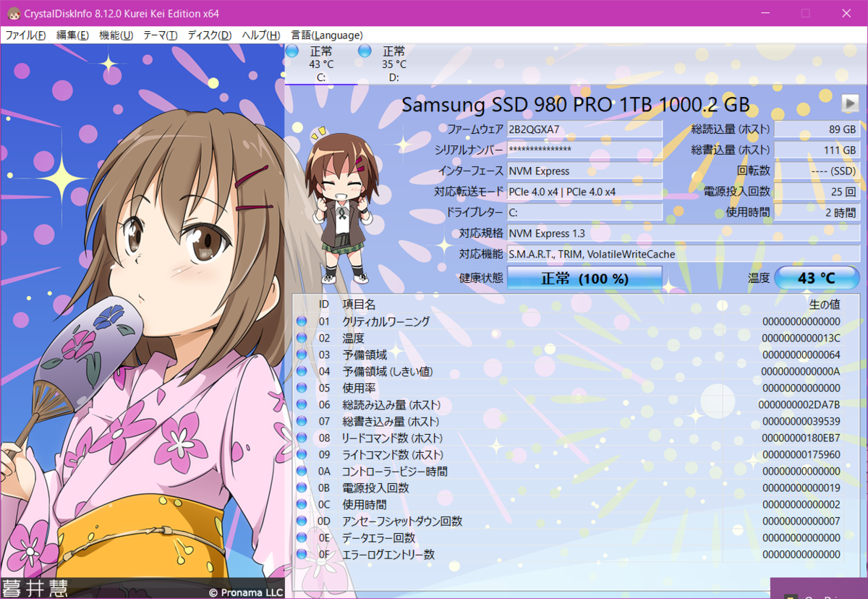Click the status orb for コントローラービジー時間
This screenshot has height=599, width=868.
coord(302,471)
